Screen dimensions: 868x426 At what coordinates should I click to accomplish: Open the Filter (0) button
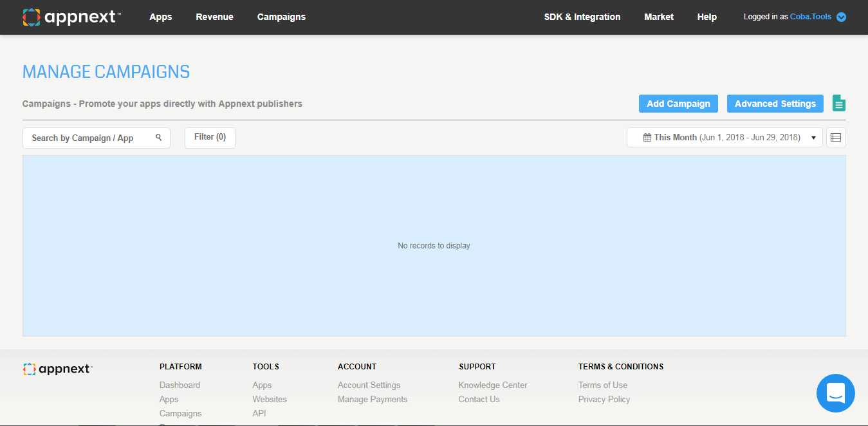coord(210,138)
